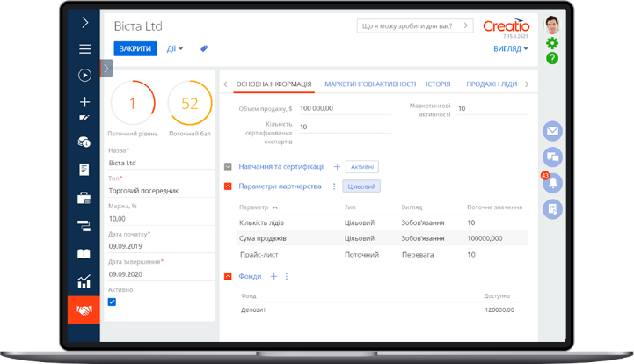Click the user profile photo

(552, 25)
